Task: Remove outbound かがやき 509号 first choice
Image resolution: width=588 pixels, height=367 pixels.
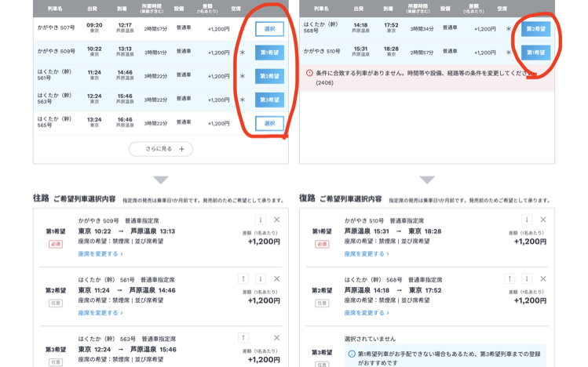Action: [276, 220]
